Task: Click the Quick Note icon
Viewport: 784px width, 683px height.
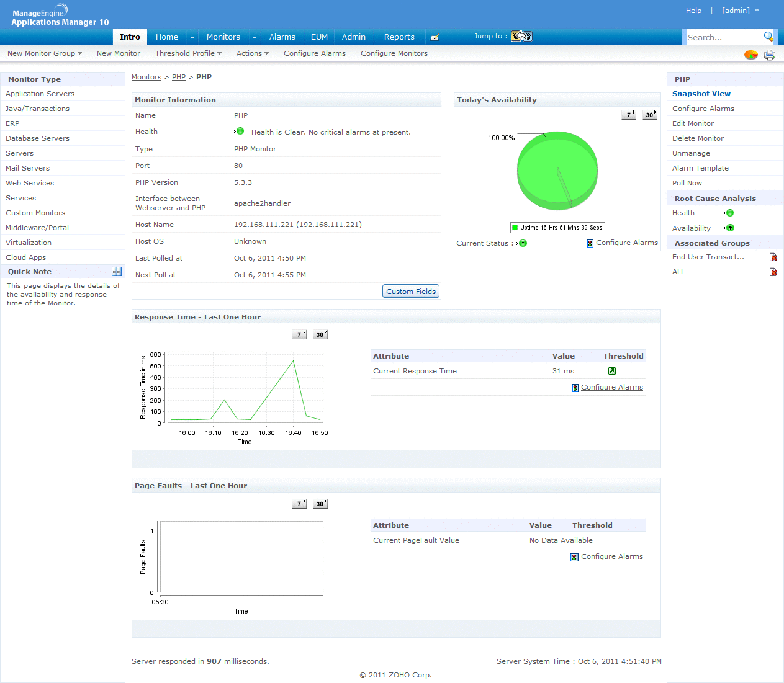Action: pyautogui.click(x=117, y=272)
